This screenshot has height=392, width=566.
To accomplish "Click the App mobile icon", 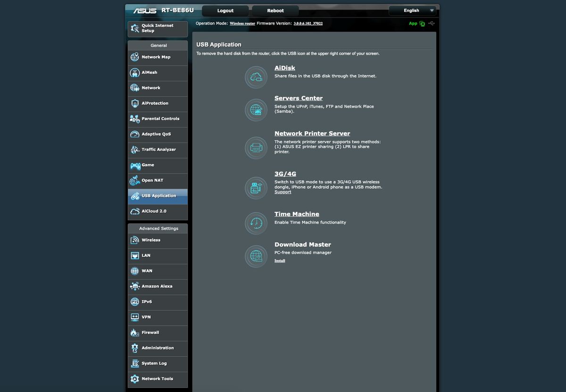I will pos(422,24).
